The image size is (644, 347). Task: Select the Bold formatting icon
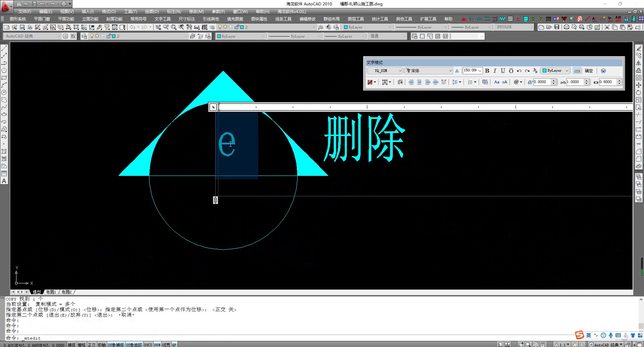tap(487, 71)
